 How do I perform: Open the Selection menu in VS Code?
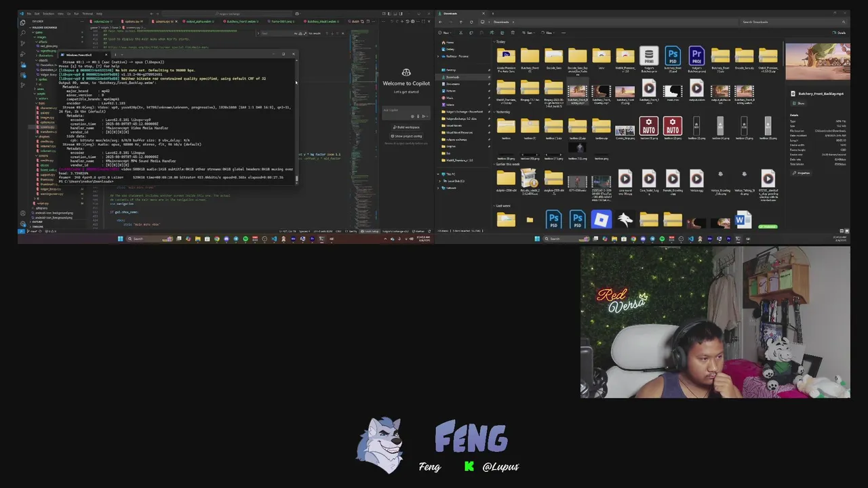coord(48,14)
